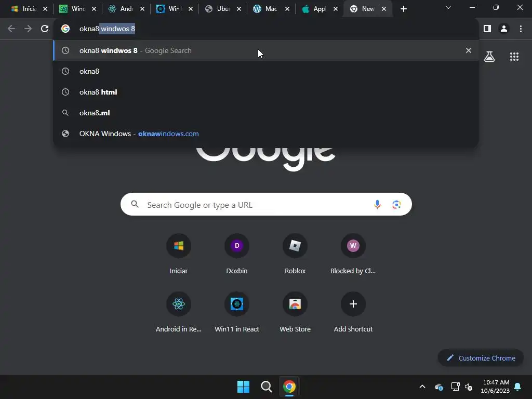Reload the page with the refresh icon

tap(45, 29)
